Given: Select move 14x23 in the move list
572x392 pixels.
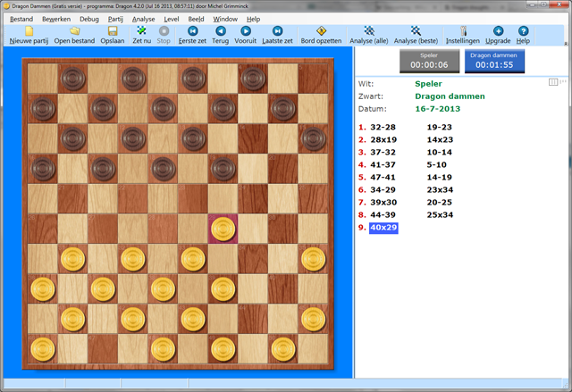Looking at the screenshot, I should [440, 139].
